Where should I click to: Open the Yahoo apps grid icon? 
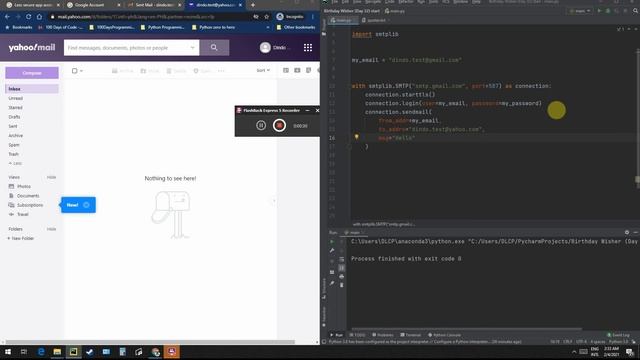coord(308,48)
